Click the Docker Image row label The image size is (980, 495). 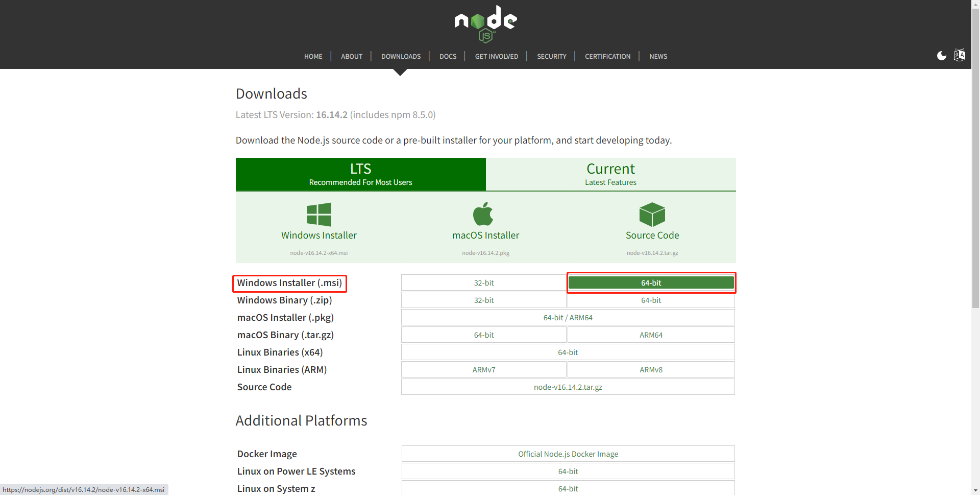pos(267,454)
